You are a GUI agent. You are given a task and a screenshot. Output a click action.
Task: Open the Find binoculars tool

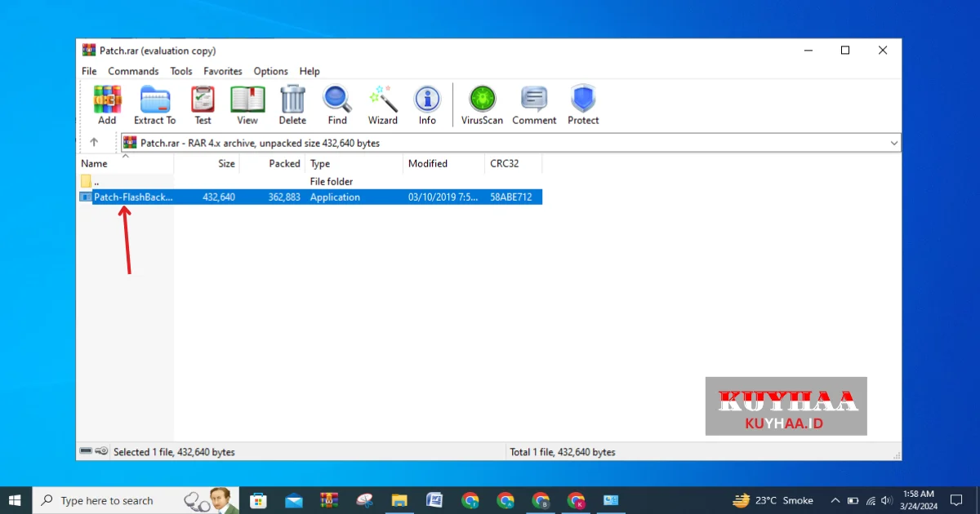(337, 105)
